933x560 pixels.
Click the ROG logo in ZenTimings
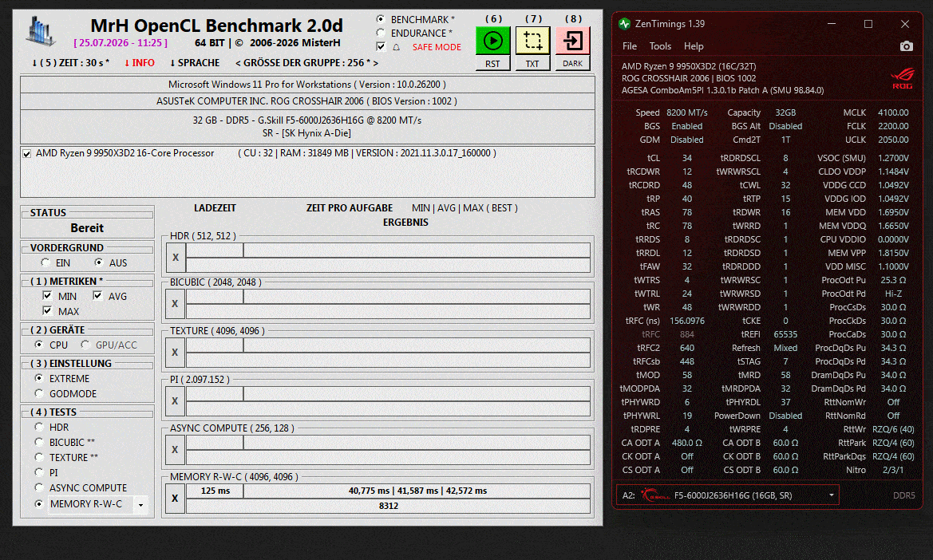point(902,78)
